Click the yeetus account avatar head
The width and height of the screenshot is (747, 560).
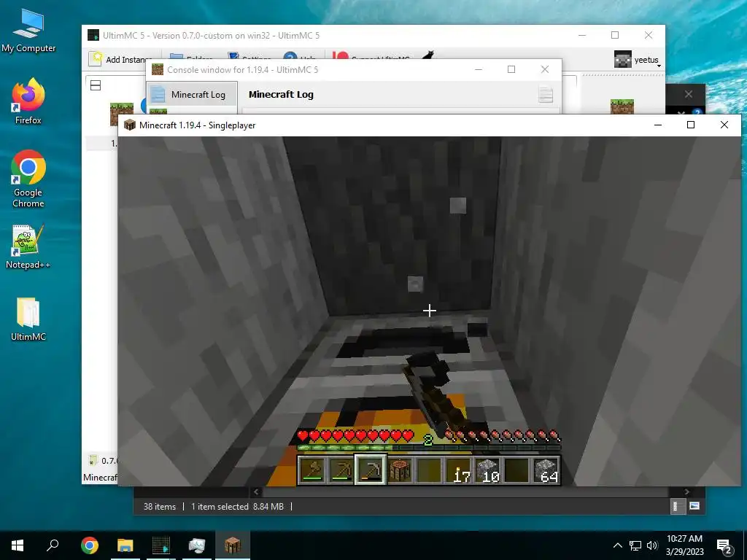tap(622, 59)
